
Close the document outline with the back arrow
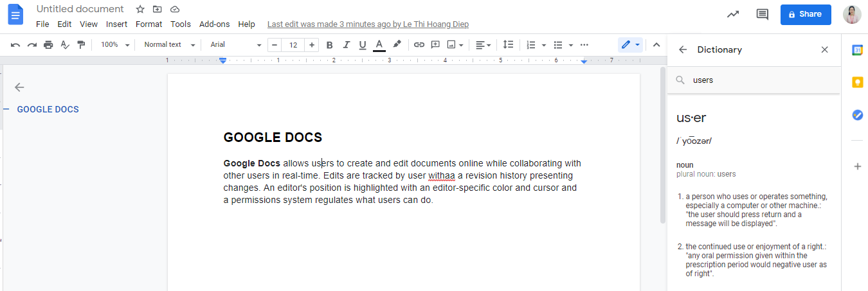pyautogui.click(x=19, y=87)
